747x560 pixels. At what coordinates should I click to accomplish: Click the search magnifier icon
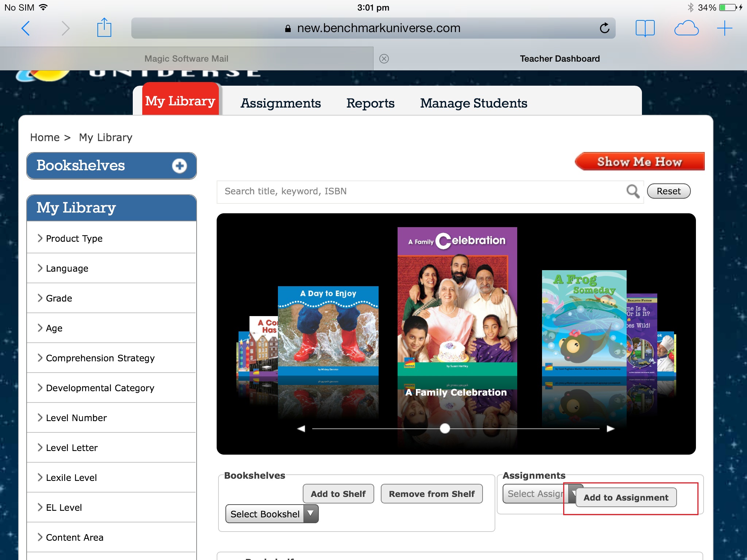[x=633, y=191]
